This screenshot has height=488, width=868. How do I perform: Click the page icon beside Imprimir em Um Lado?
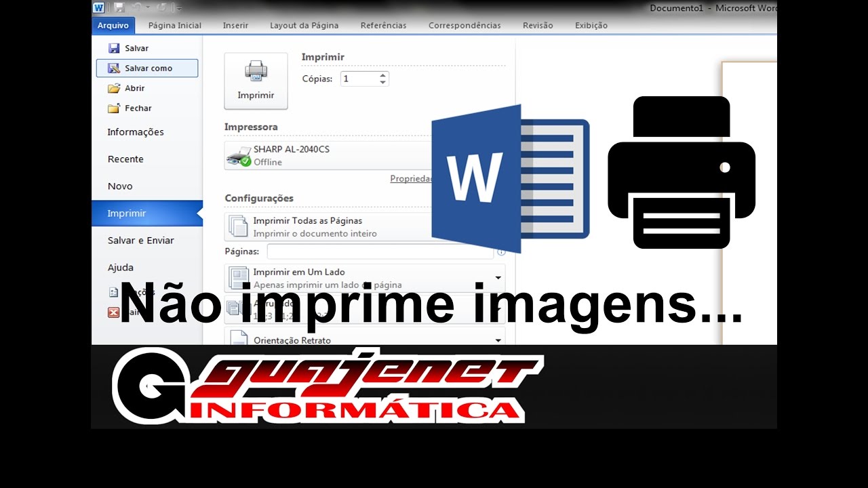239,278
